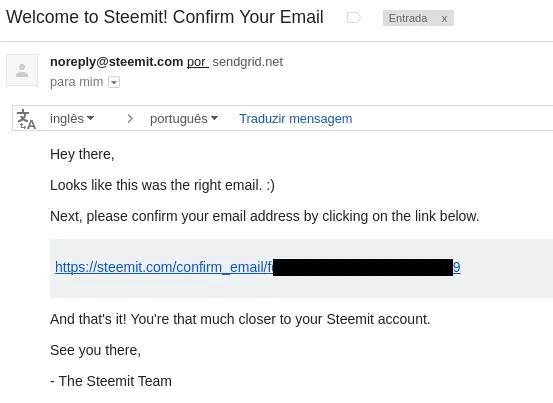The height and width of the screenshot is (403, 553).
Task: Expand recipient details arrow next to para mim
Action: [x=114, y=82]
